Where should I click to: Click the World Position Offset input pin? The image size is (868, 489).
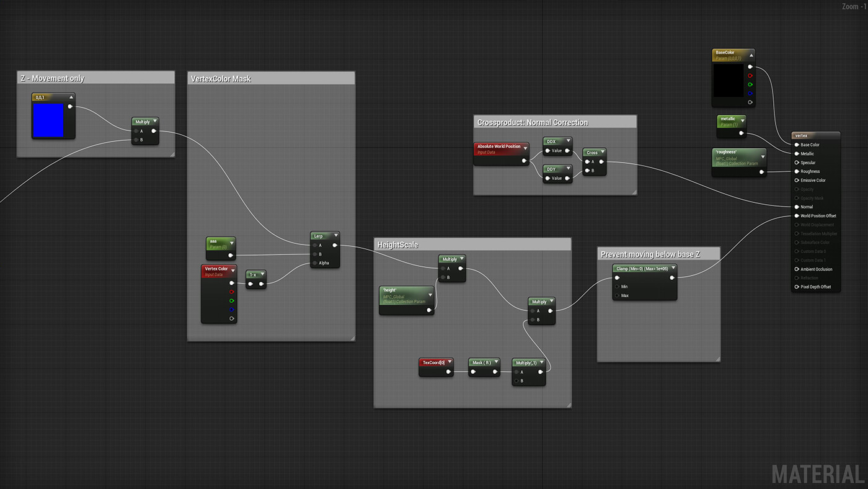797,216
